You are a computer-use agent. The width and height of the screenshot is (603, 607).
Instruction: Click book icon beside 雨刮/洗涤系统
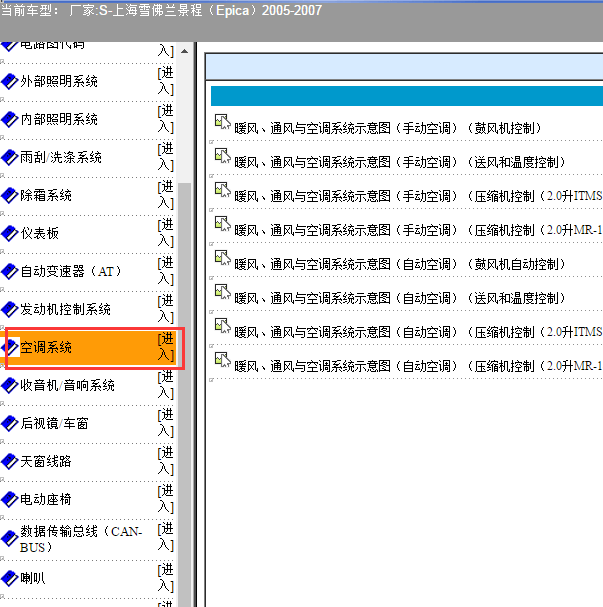(x=9, y=157)
